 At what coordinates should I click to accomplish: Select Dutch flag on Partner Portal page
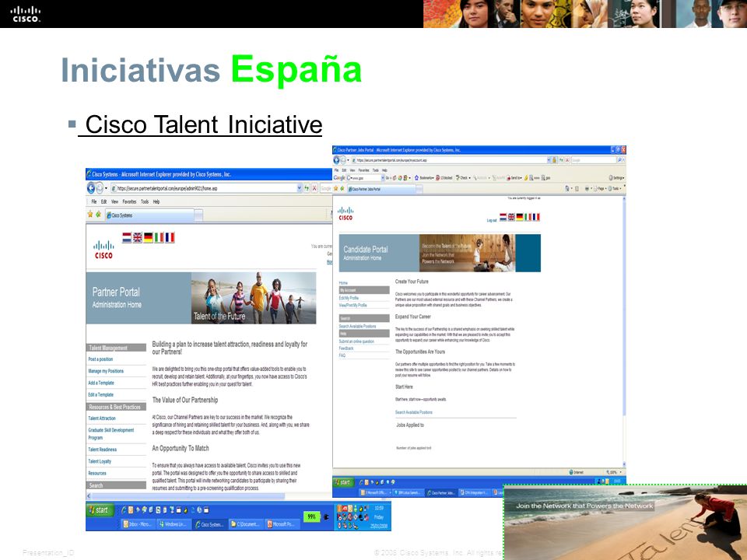click(127, 237)
